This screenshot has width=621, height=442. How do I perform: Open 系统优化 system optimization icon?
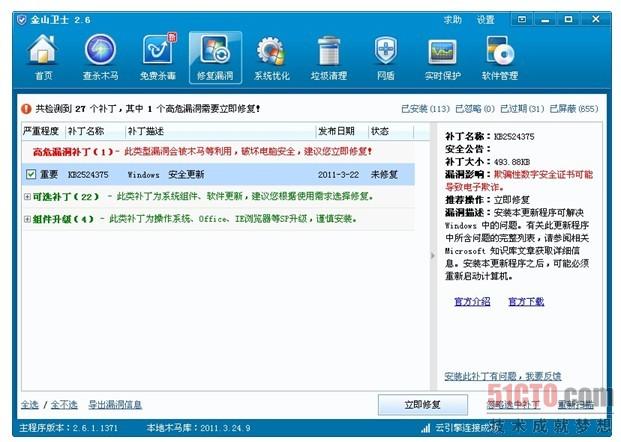272,57
